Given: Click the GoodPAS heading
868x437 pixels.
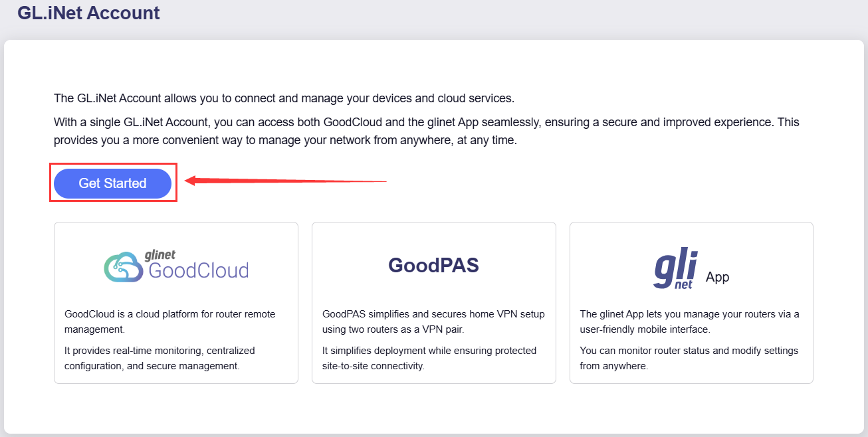Looking at the screenshot, I should point(433,266).
